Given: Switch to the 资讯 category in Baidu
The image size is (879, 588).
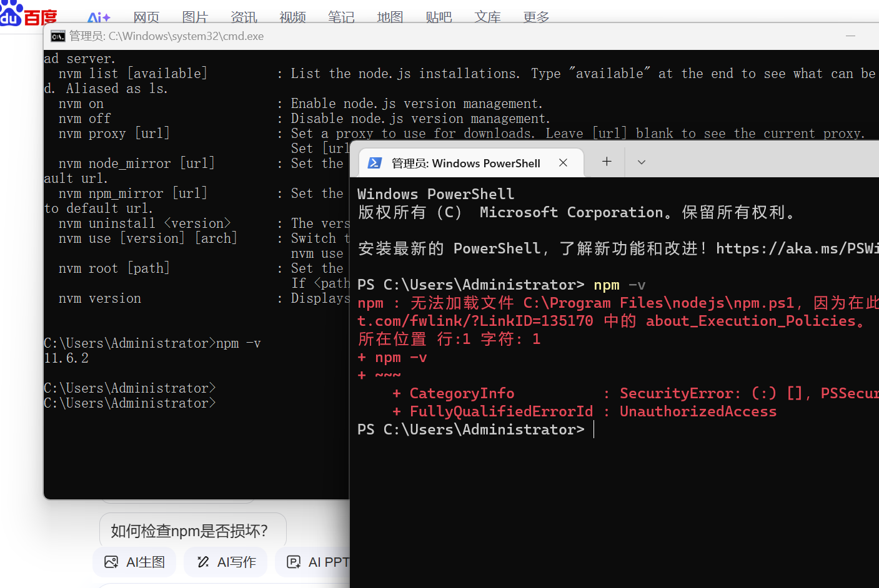Looking at the screenshot, I should pos(244,17).
